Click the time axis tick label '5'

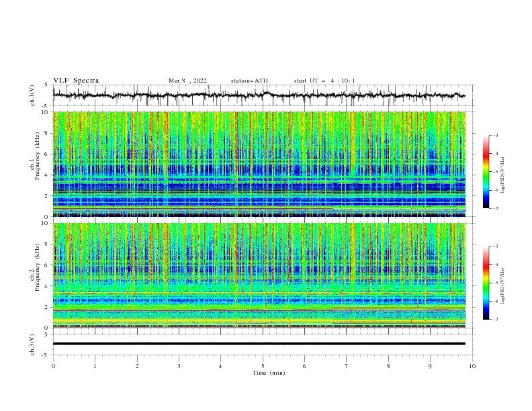point(263,366)
